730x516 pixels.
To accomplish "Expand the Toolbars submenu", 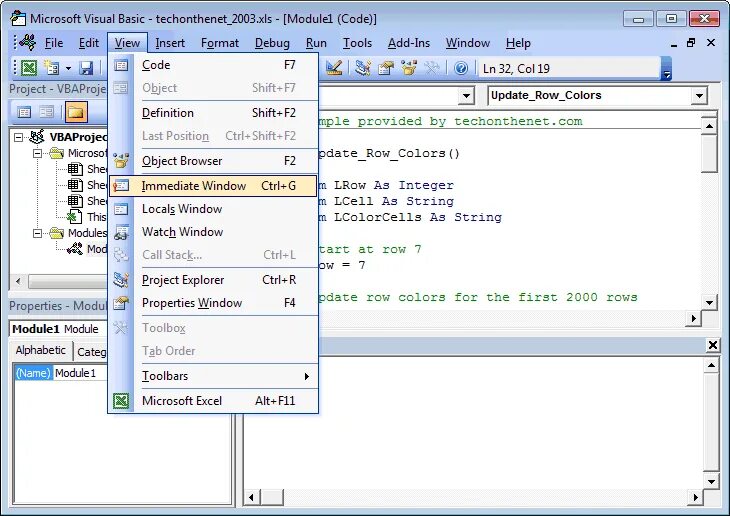I will [213, 376].
